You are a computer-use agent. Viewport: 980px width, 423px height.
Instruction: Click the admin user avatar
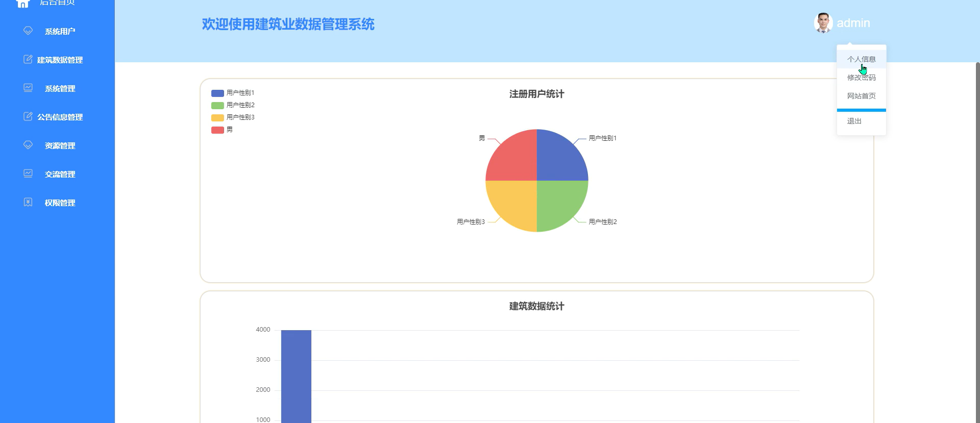tap(823, 23)
